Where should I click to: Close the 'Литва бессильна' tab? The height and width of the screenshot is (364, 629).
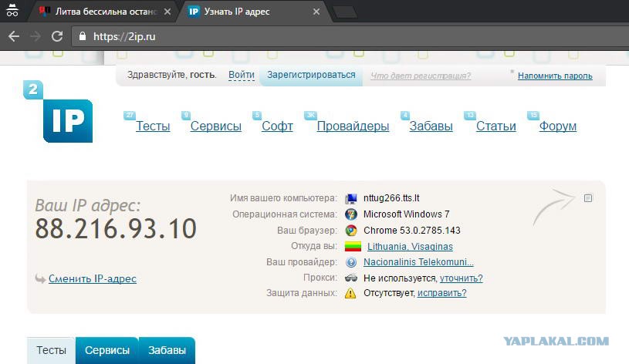(x=167, y=12)
